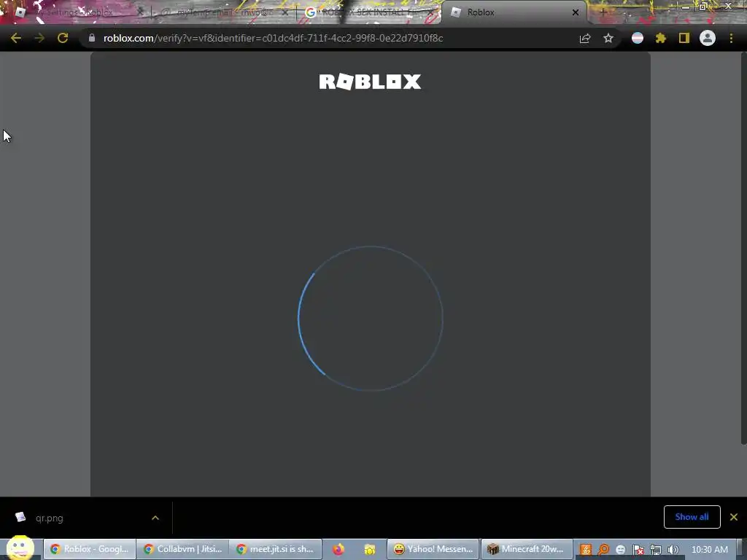
Task: Close the active Roblox tab
Action: 576,12
